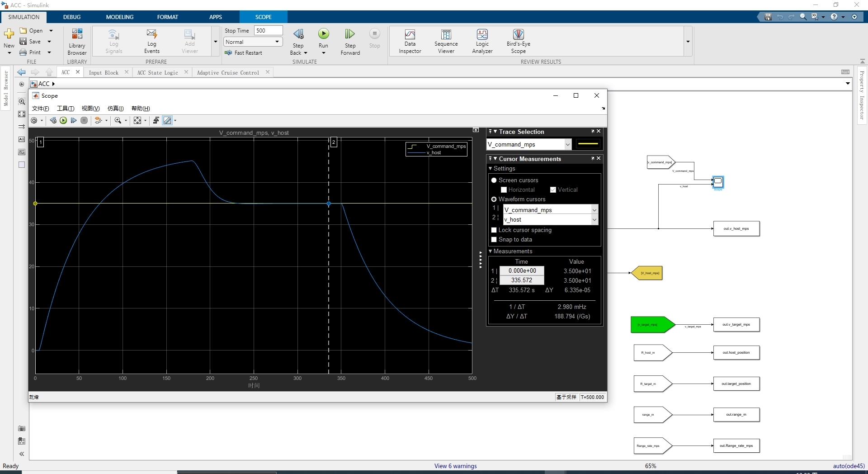The height and width of the screenshot is (474, 868).
Task: Run simulation from Scope toolbar
Action: tap(63, 120)
